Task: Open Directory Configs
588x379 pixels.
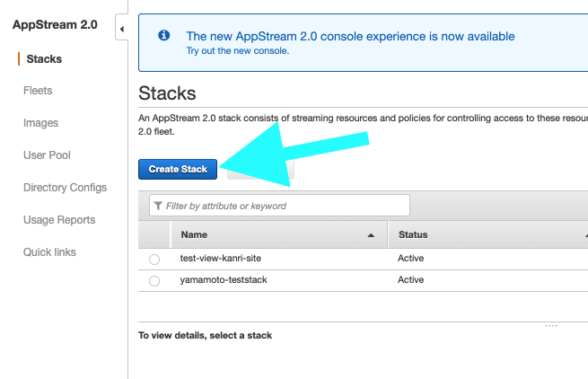Action: coord(65,187)
